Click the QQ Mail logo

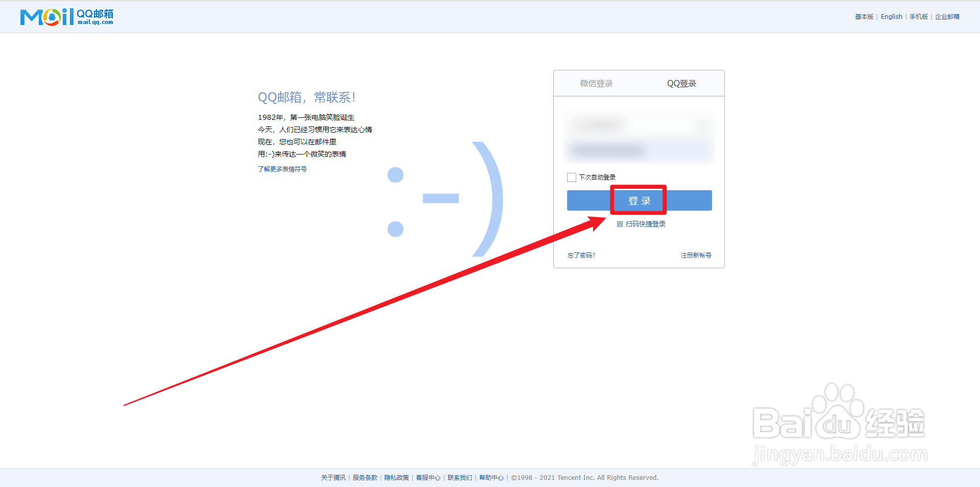(67, 17)
